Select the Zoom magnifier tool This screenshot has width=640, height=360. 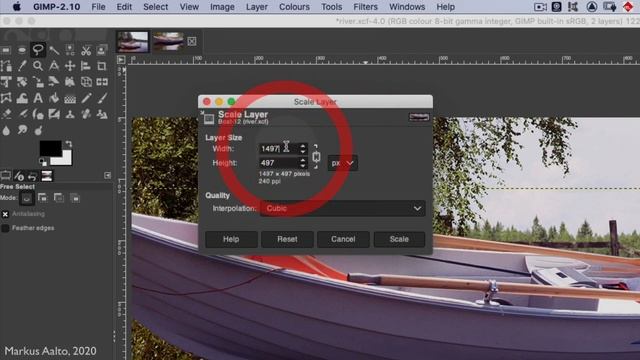(38, 66)
